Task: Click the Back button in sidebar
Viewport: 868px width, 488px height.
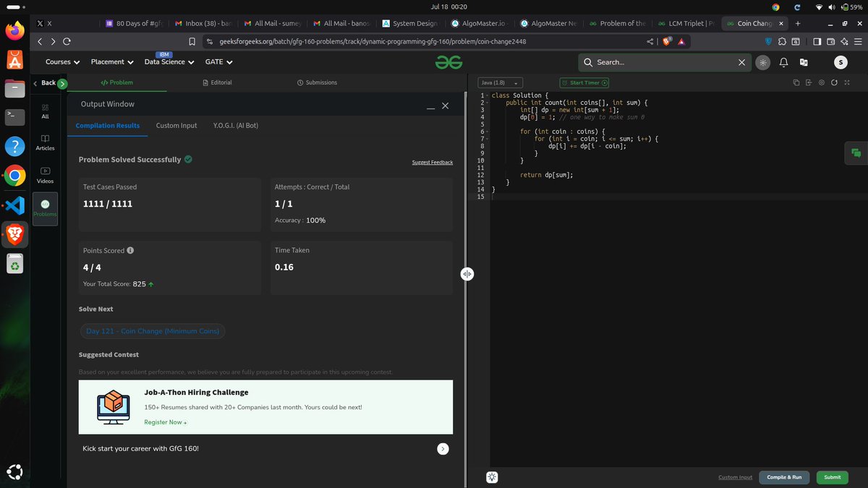Action: 44,83
